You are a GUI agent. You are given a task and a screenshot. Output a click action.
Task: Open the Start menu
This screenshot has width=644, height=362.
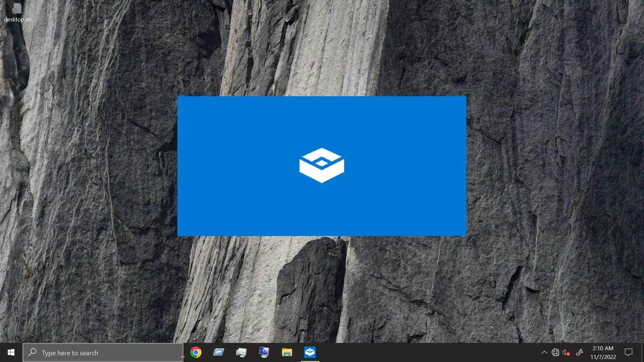pos(11,353)
